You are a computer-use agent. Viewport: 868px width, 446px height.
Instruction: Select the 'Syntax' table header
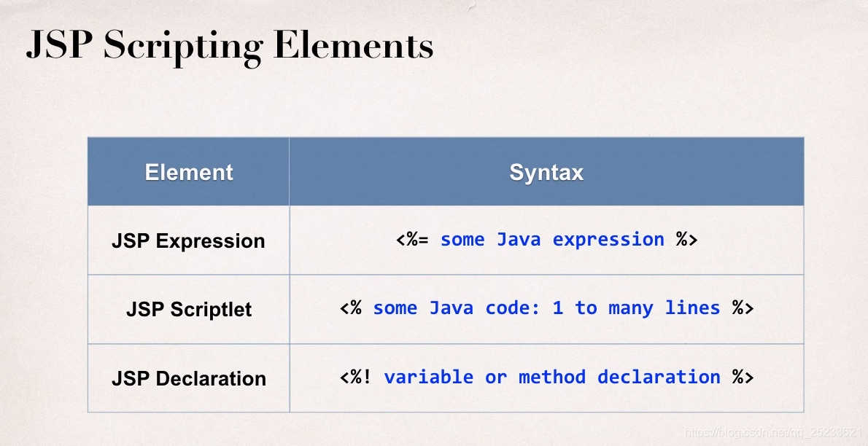(x=546, y=172)
